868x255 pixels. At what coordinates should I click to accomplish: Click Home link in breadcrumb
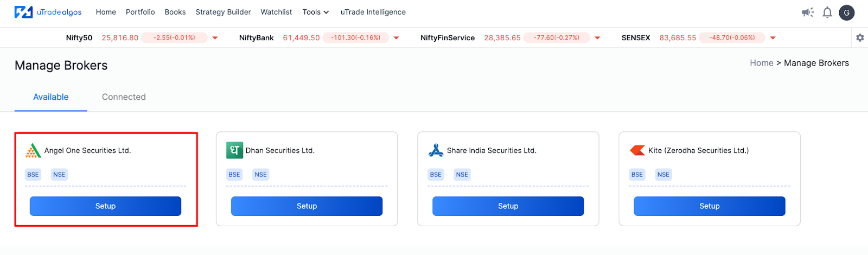tap(761, 63)
